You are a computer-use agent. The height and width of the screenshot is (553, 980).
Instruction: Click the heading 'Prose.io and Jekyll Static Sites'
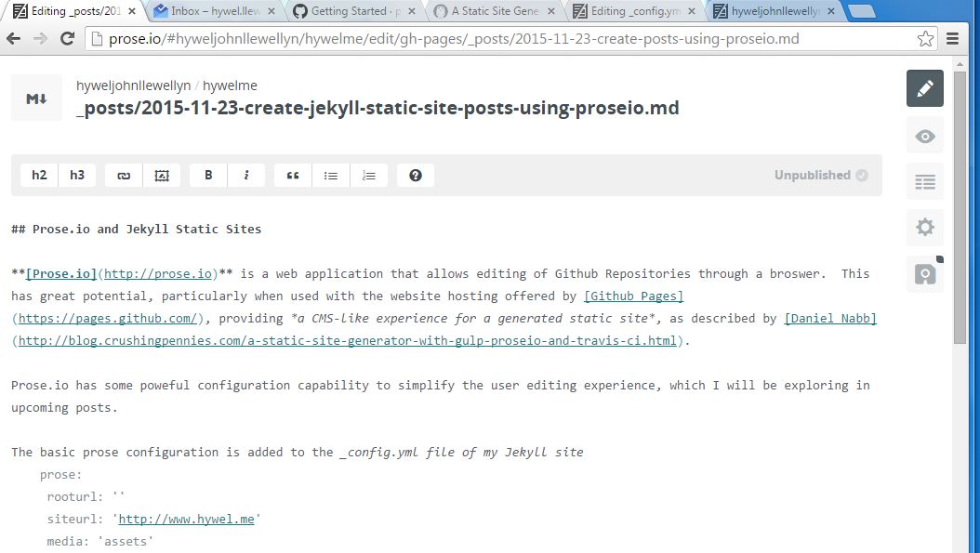pyautogui.click(x=147, y=230)
